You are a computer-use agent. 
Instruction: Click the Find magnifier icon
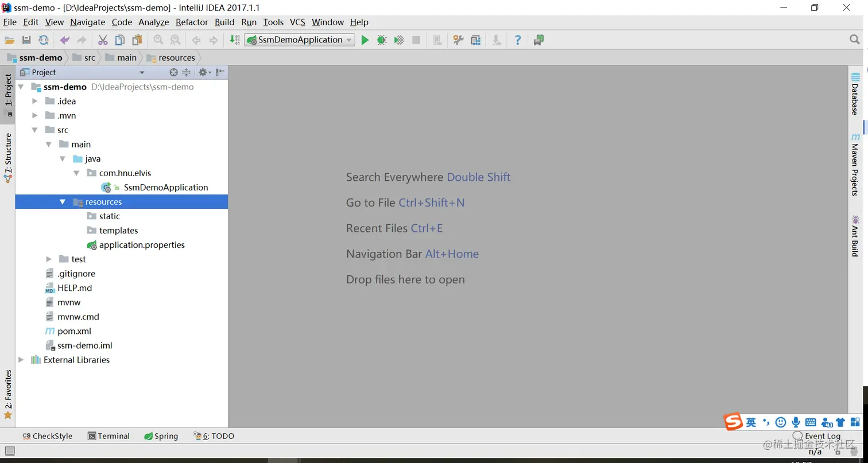[x=158, y=40]
